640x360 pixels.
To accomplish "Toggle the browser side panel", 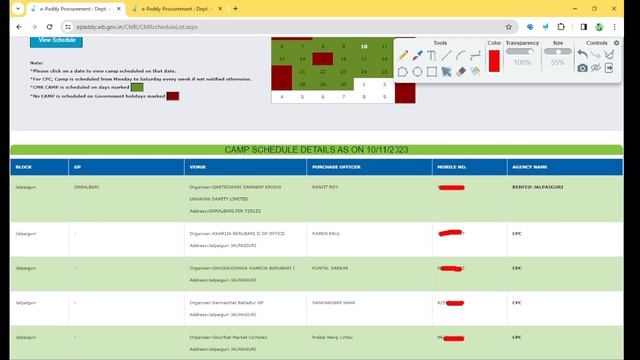I will 584,27.
